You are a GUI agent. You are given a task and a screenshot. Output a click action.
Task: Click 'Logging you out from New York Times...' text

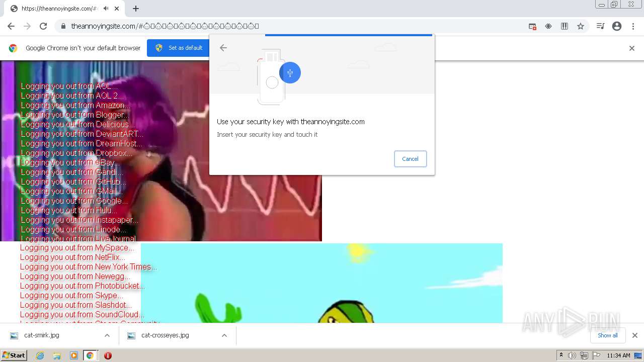[89, 266]
